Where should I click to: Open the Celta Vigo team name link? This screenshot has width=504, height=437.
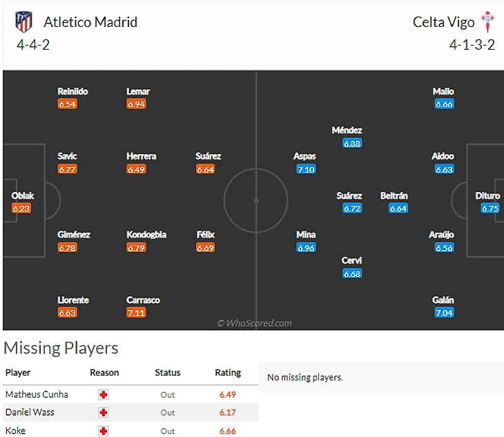click(x=443, y=22)
